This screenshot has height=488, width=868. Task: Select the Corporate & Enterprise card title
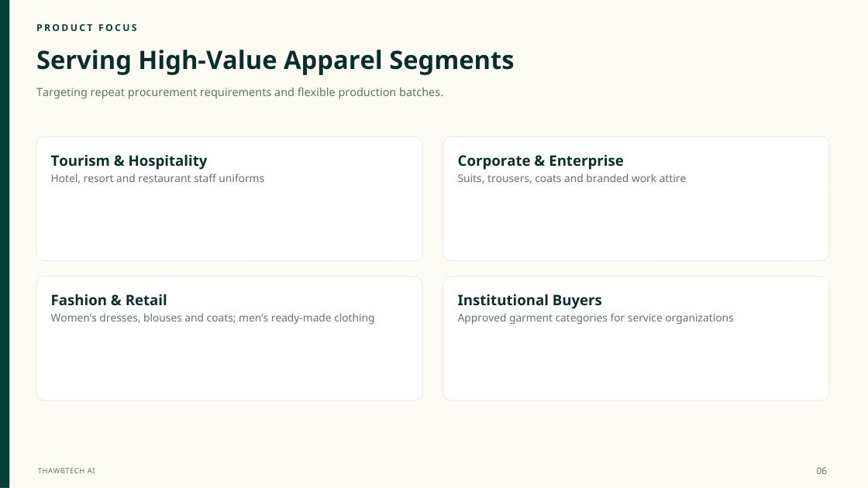[x=540, y=161]
